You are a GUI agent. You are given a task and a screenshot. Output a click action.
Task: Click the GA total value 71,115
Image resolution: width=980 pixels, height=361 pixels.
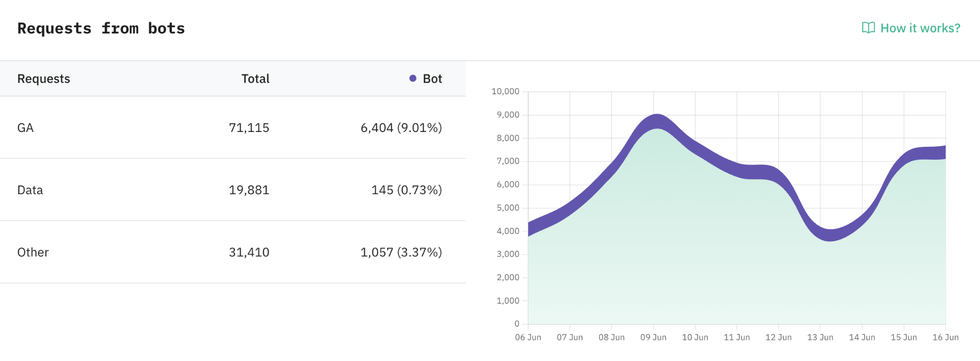(249, 128)
